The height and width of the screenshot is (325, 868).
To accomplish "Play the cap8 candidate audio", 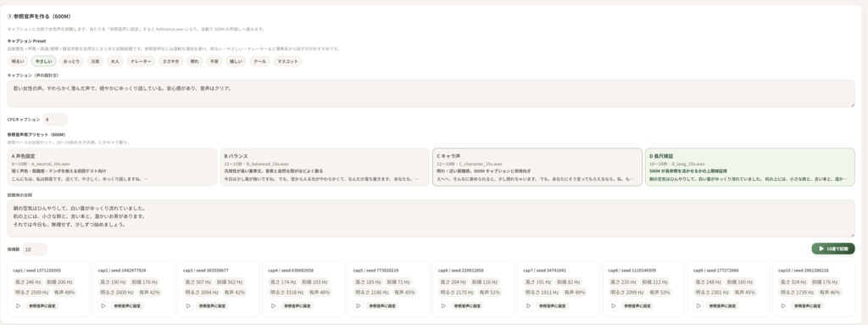I will point(614,305).
